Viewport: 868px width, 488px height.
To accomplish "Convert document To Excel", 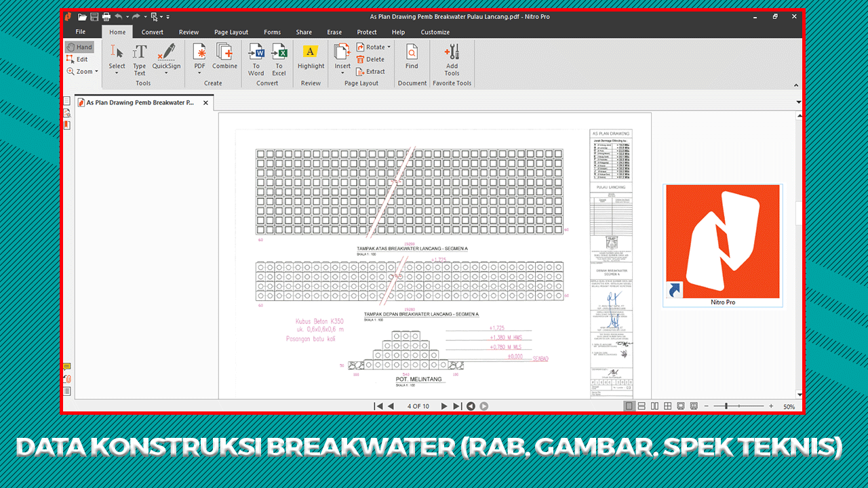I will 279,60.
